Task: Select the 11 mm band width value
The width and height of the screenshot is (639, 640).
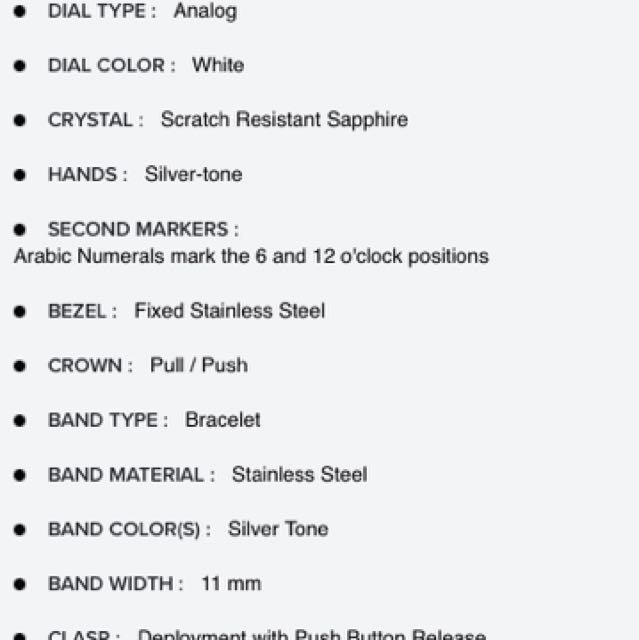Action: tap(230, 584)
